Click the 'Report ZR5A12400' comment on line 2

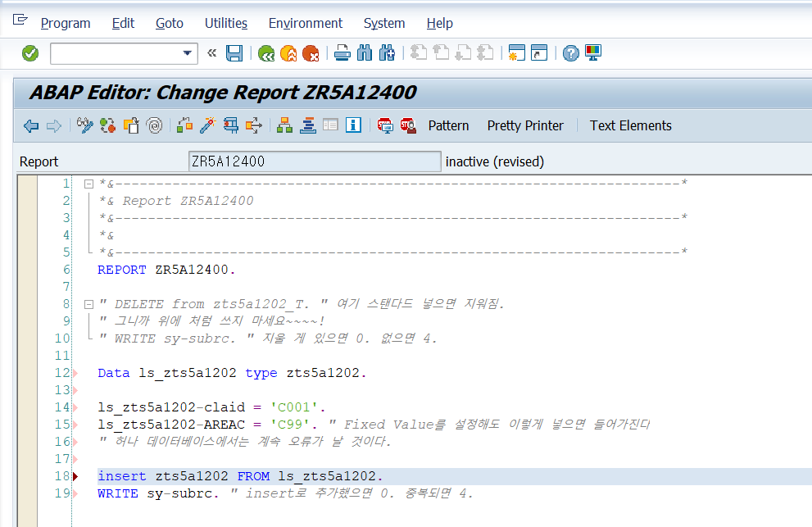coord(188,201)
